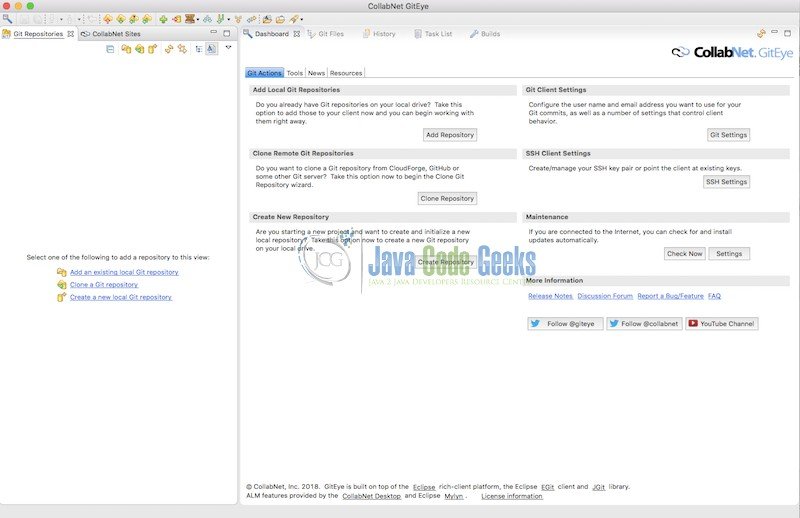Click the push upstream cloud-arrow toolbar icon
The height and width of the screenshot is (518, 800).
tap(108, 19)
